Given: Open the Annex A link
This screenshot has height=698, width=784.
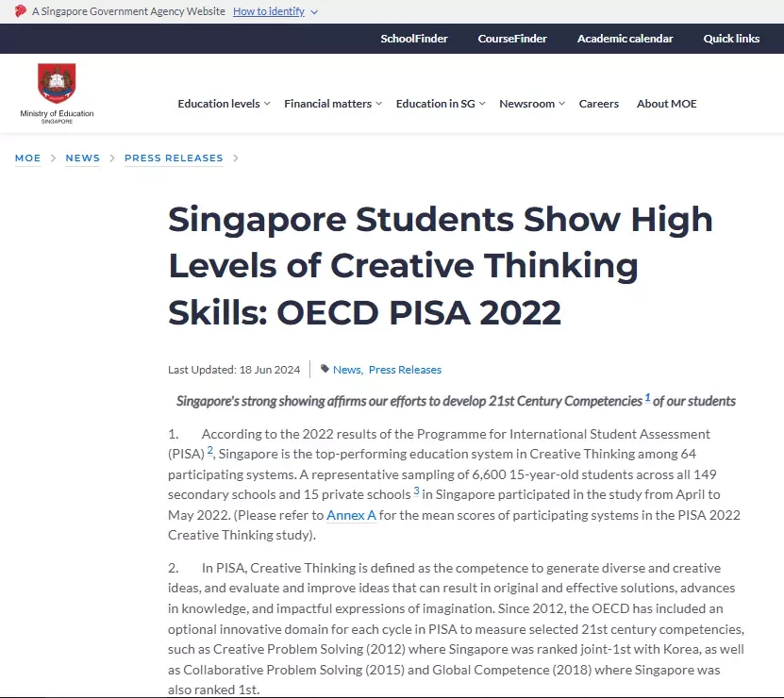Looking at the screenshot, I should 351,514.
